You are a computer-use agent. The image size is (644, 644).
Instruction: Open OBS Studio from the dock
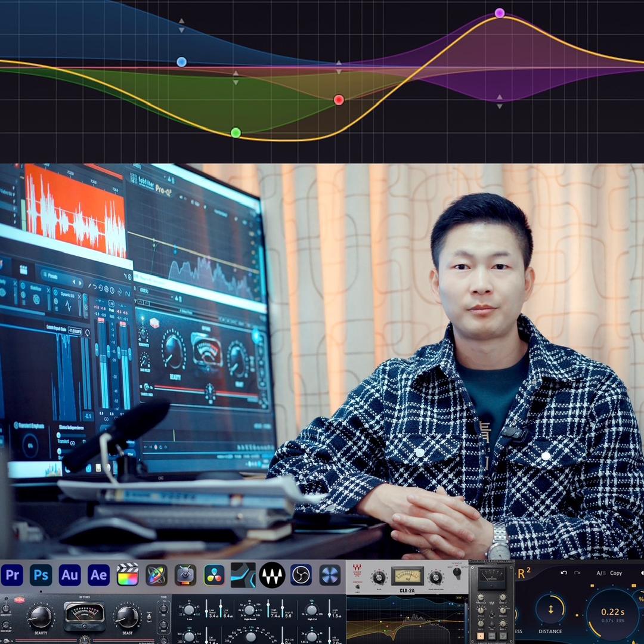tap(301, 575)
